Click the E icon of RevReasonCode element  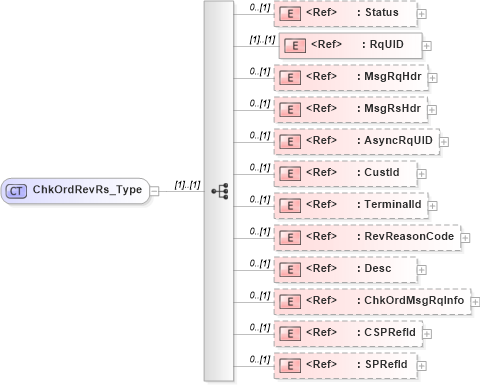pyautogui.click(x=290, y=238)
